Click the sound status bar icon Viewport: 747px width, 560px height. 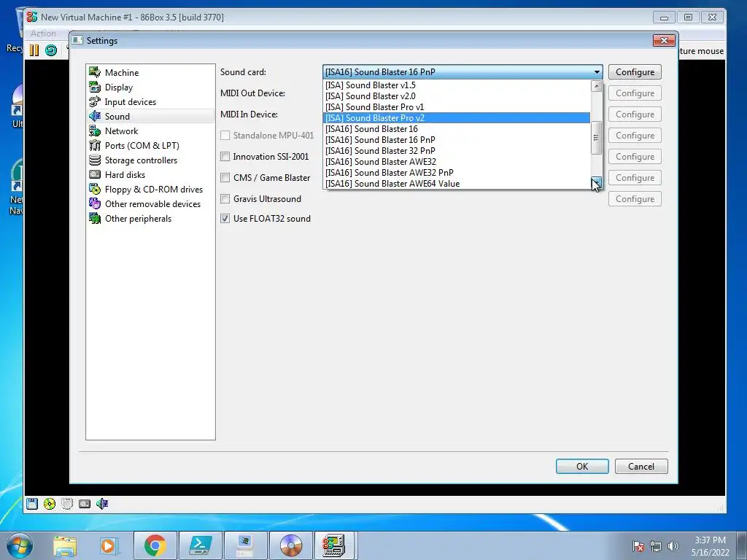(102, 504)
